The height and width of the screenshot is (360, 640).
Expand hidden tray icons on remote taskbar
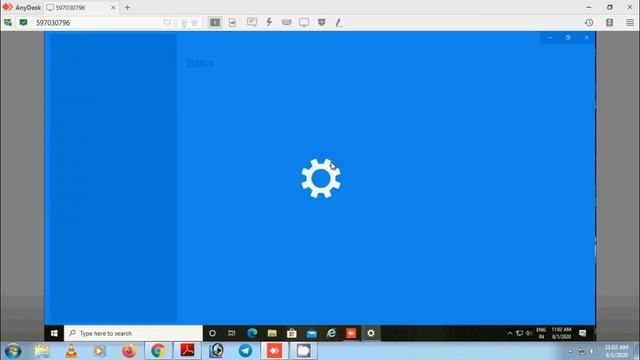click(510, 333)
